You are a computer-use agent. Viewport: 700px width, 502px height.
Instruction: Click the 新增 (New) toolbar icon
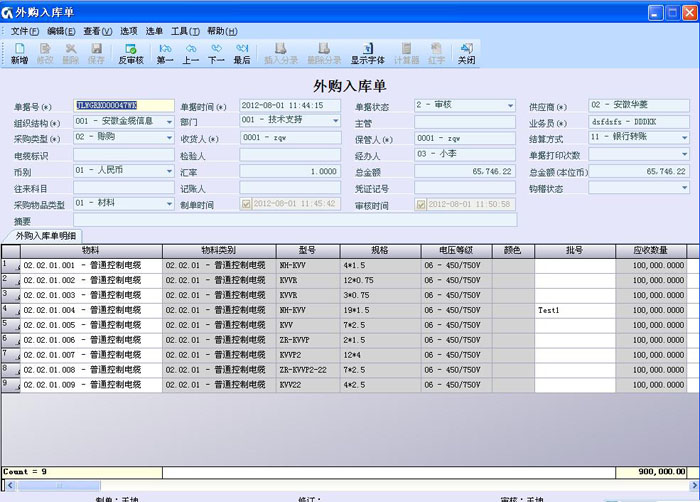pos(19,53)
